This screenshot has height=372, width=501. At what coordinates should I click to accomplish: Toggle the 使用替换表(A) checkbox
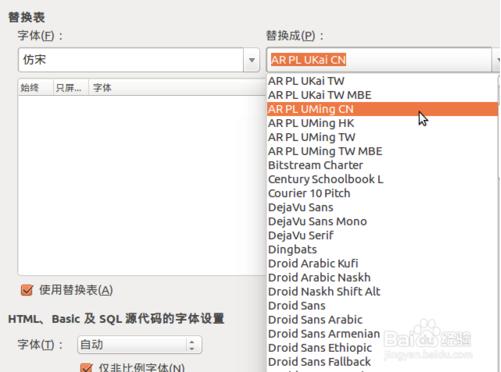tap(27, 290)
